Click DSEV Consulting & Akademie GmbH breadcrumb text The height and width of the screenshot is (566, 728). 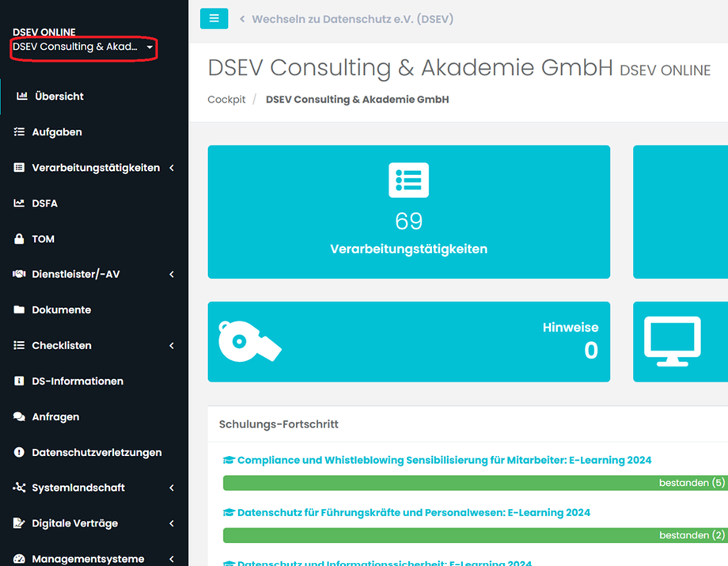[x=357, y=100]
